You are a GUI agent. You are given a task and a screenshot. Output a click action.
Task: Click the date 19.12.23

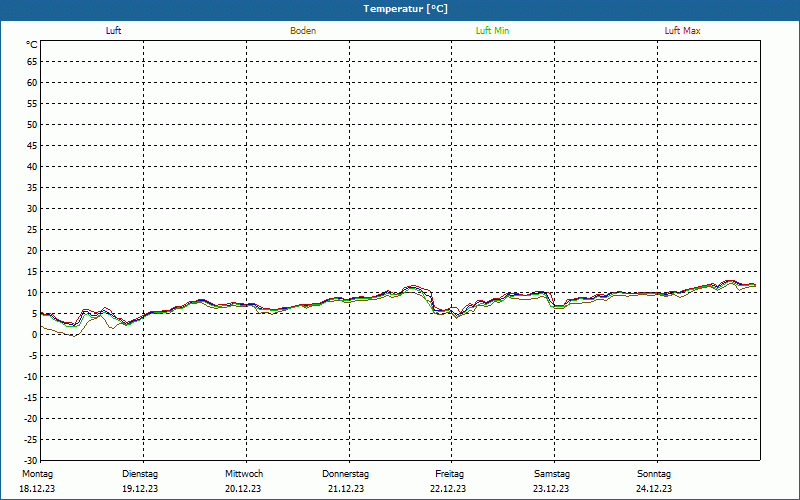coord(140,489)
